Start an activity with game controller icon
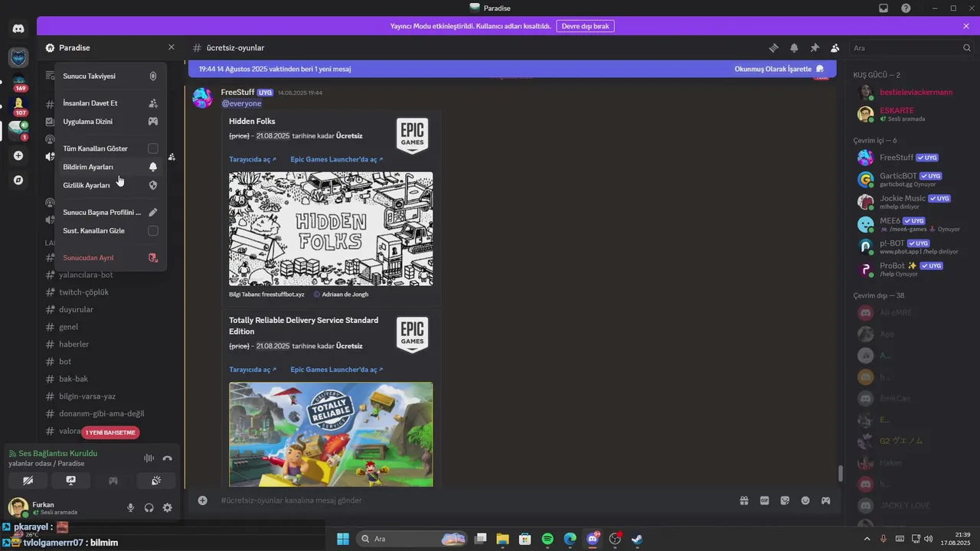Screen dimensions: 980x551 click(x=113, y=481)
